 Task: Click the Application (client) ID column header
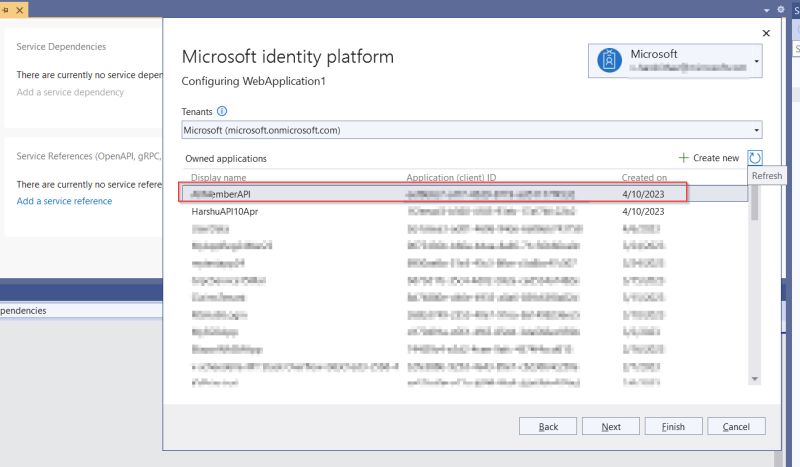[451, 178]
